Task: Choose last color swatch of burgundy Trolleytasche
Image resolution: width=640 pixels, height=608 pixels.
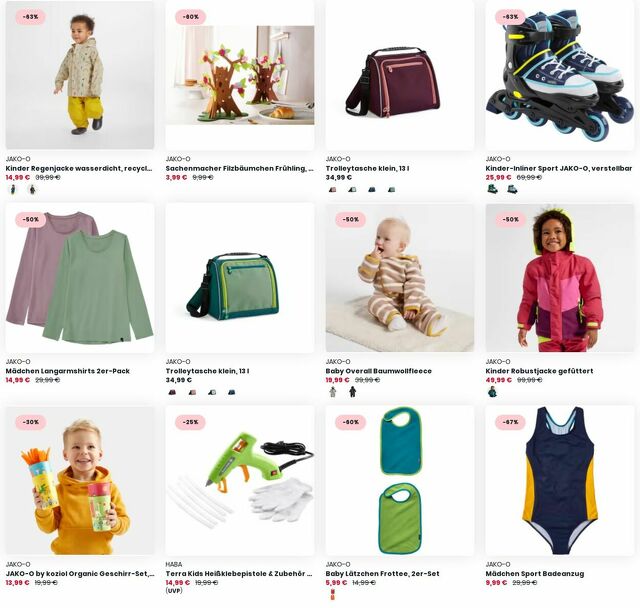Action: (x=391, y=189)
